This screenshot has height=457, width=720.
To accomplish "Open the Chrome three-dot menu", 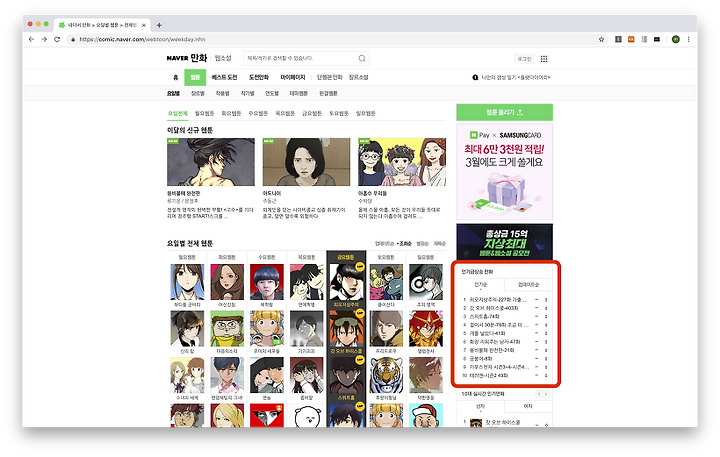I will [688, 39].
